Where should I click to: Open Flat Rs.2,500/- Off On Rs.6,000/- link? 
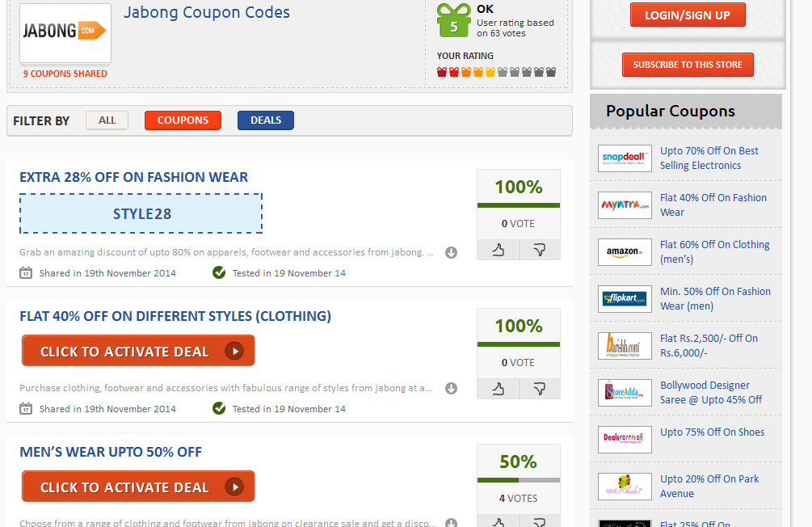coord(709,346)
